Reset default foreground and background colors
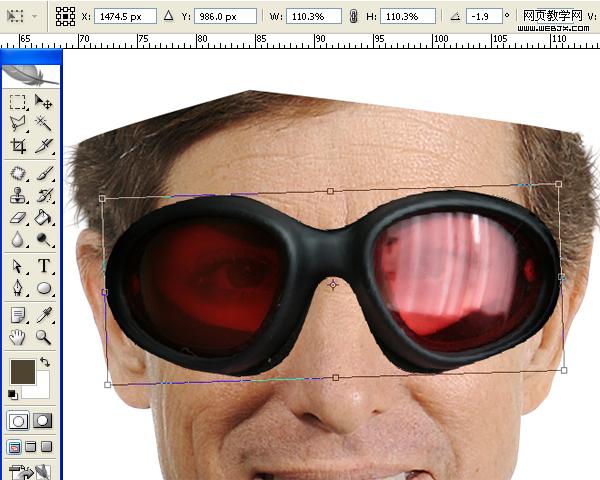Screen dimensions: 600x480 coord(13,394)
